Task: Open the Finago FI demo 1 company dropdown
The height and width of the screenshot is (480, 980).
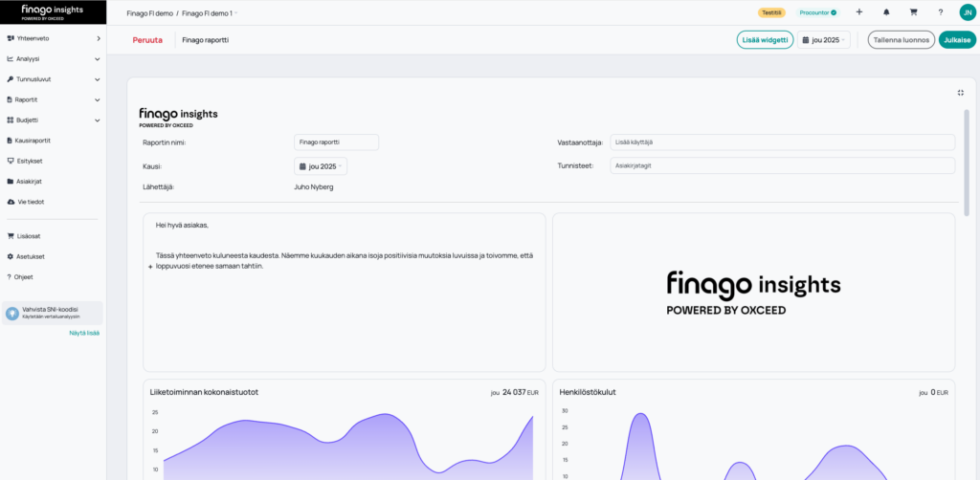Action: pyautogui.click(x=210, y=12)
